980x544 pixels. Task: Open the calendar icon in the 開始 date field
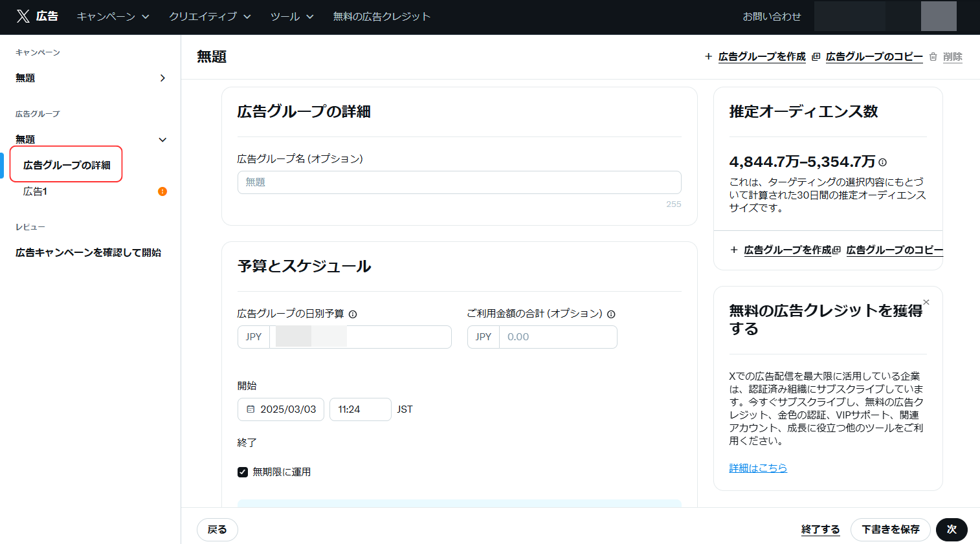click(250, 409)
